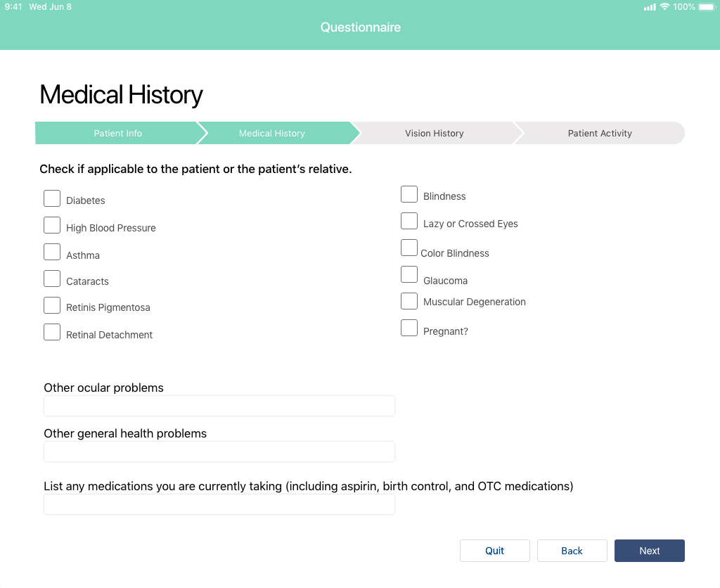The height and width of the screenshot is (588, 720).
Task: Continue with the Next button
Action: 649,551
